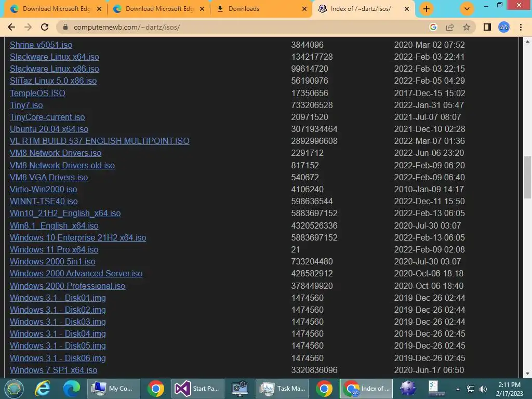Click the date 2010-Jan-09 14:17
Image resolution: width=532 pixels, height=399 pixels.
tap(429, 189)
